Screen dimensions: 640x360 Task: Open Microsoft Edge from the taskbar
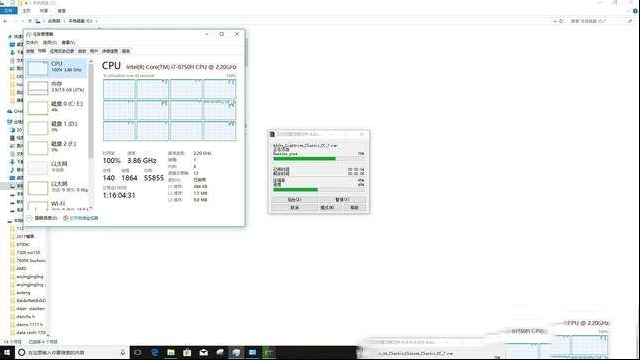(154, 352)
